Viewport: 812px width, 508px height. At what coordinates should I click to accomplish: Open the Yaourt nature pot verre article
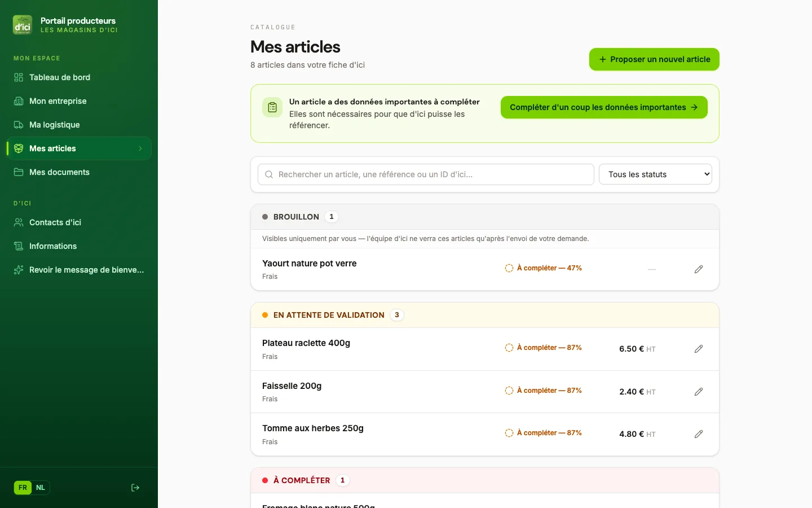[309, 264]
